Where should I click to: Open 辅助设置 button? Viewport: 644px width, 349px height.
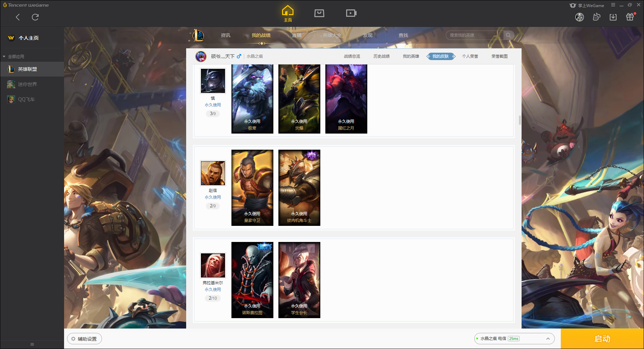point(85,339)
